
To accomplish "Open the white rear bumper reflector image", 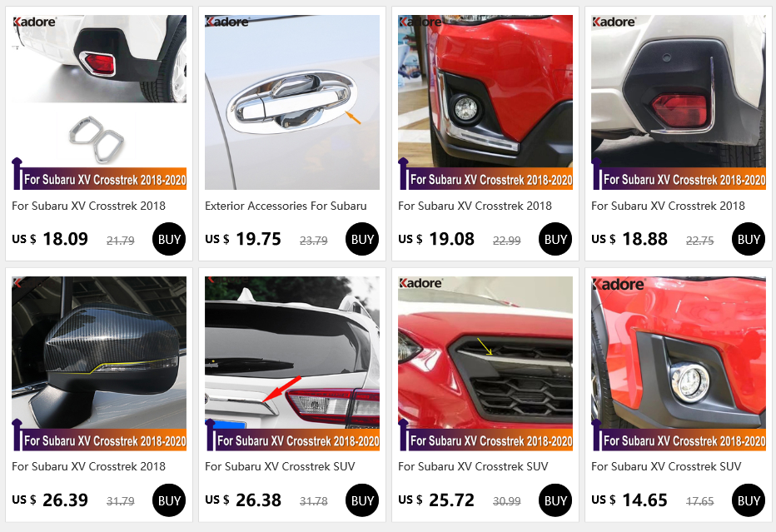I will point(678,102).
